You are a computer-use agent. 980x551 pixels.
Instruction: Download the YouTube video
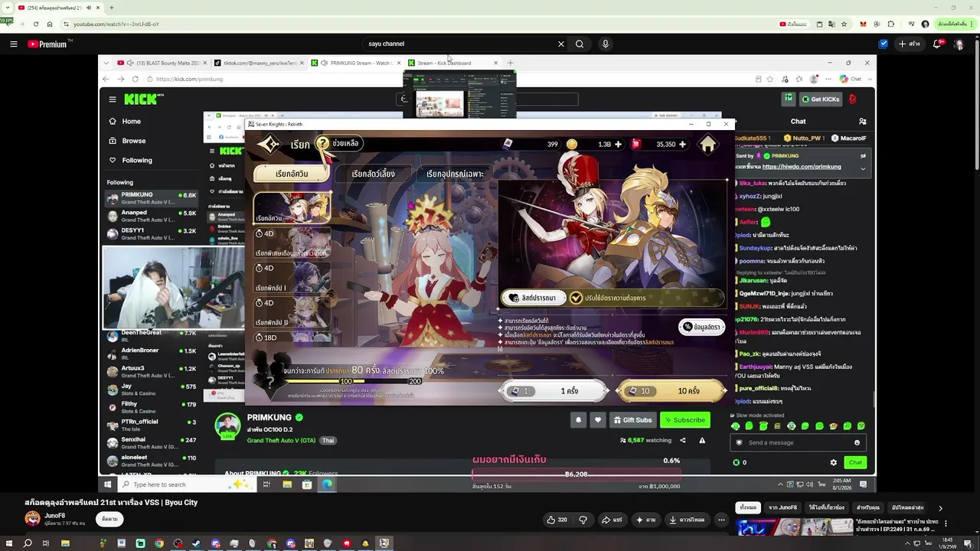pos(687,520)
